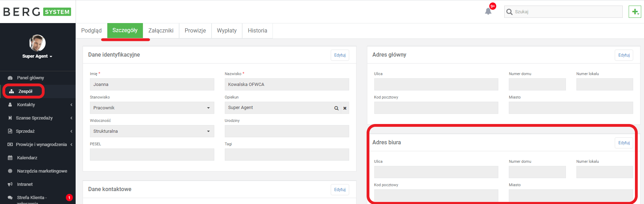
Task: Click Edytuj in Adres biura panel
Action: pyautogui.click(x=624, y=143)
